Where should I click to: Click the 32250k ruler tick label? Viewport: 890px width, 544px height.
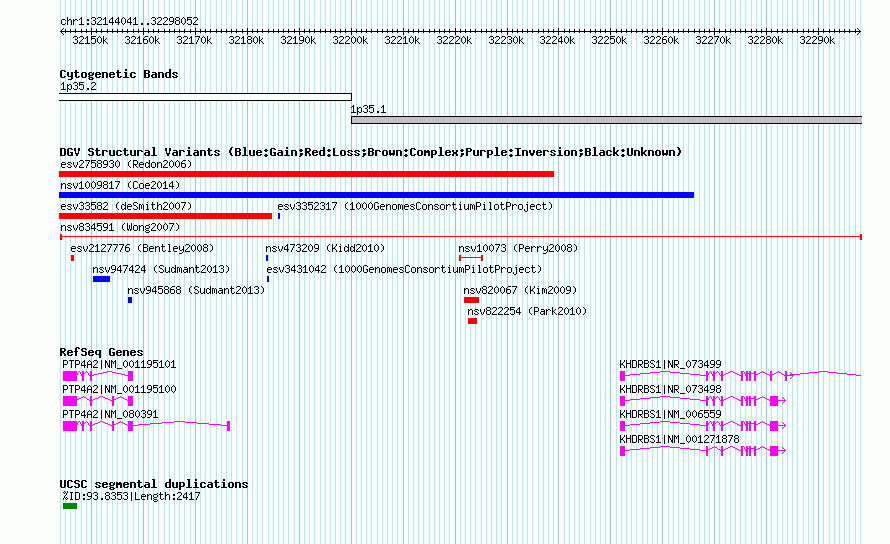tap(610, 40)
